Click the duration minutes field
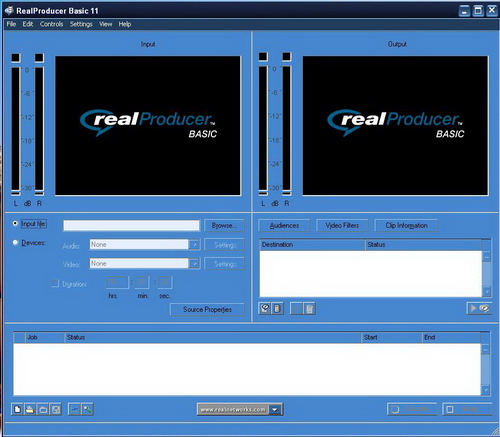 [142, 283]
